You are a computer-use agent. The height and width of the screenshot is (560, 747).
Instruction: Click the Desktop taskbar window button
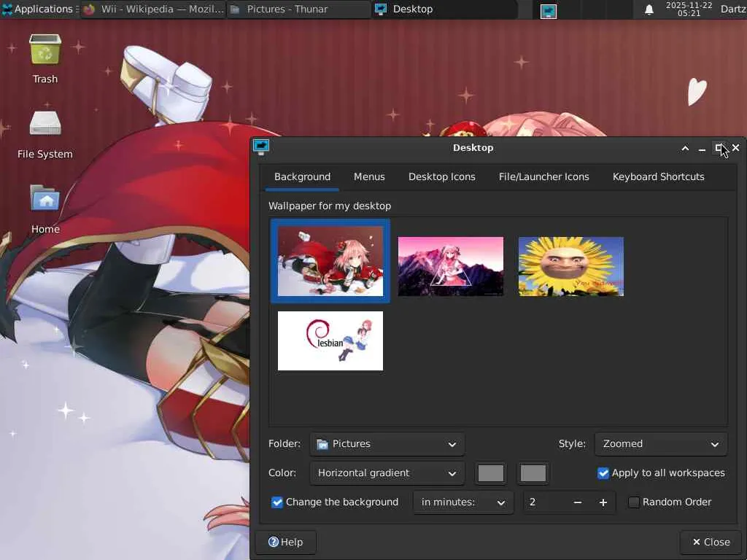pyautogui.click(x=444, y=9)
